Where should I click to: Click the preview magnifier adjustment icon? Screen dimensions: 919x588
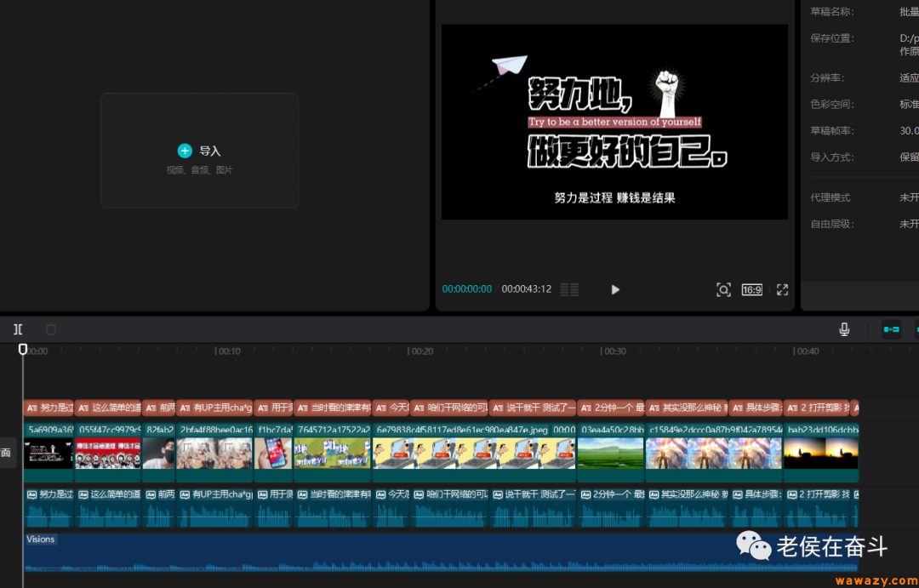(x=723, y=289)
